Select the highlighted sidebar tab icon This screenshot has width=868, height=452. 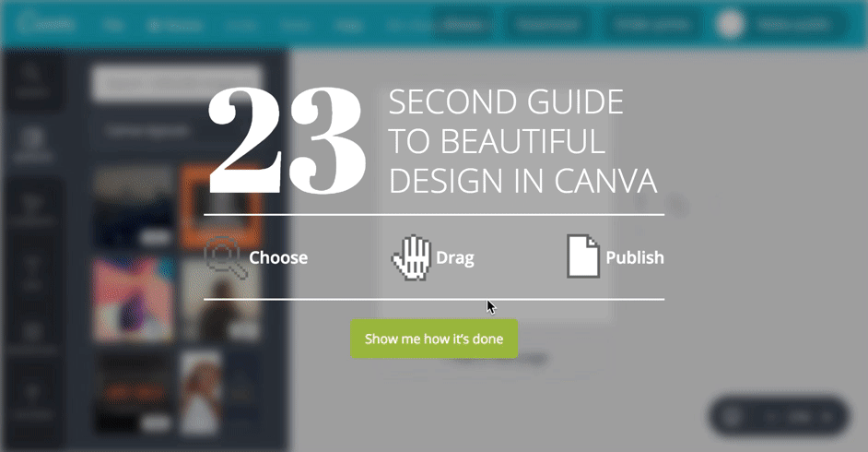tap(32, 144)
